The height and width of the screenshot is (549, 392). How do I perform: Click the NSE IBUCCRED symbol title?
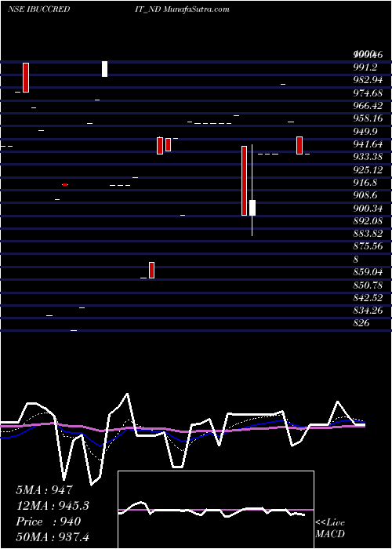pyautogui.click(x=39, y=9)
